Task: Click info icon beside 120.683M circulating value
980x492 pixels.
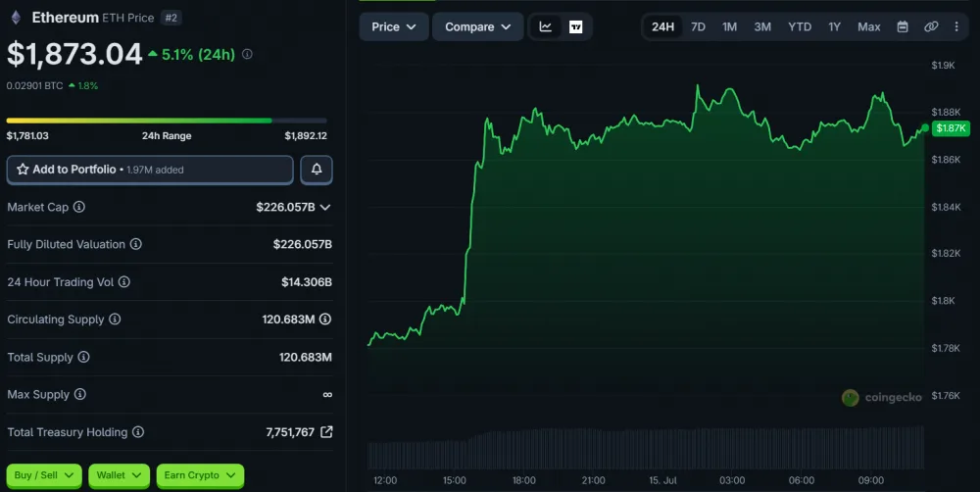Action: pyautogui.click(x=325, y=320)
